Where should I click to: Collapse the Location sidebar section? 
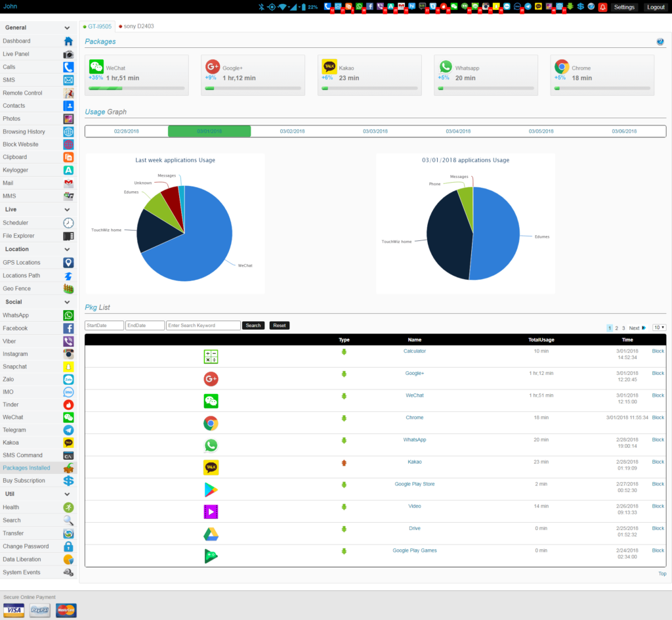point(67,249)
